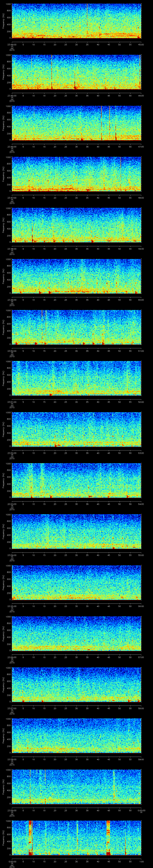
Task: Click the 23:54:00 start time label
Action: 12,555
